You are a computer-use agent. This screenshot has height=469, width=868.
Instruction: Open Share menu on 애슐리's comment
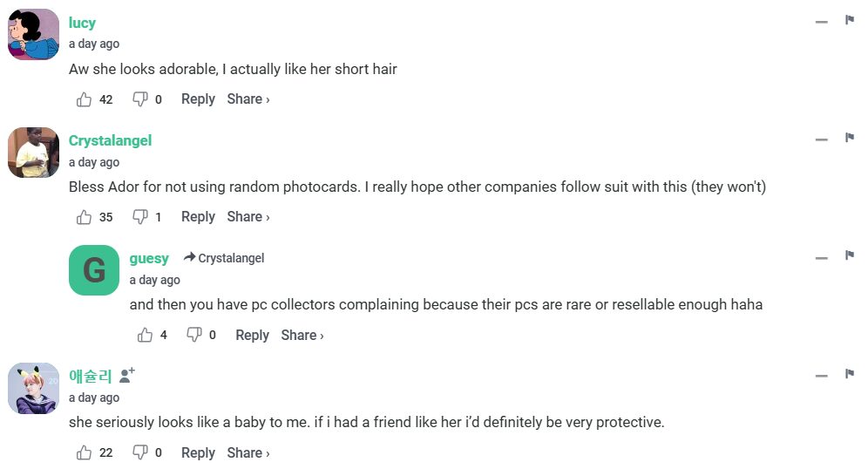tap(248, 452)
